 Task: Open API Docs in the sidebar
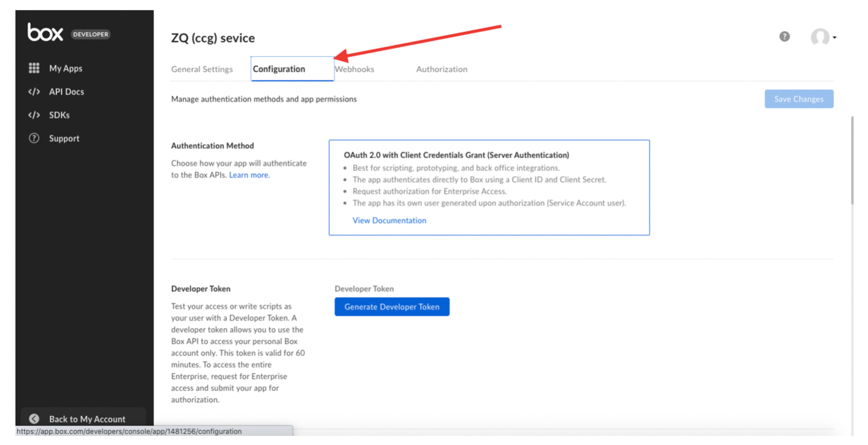(x=66, y=91)
